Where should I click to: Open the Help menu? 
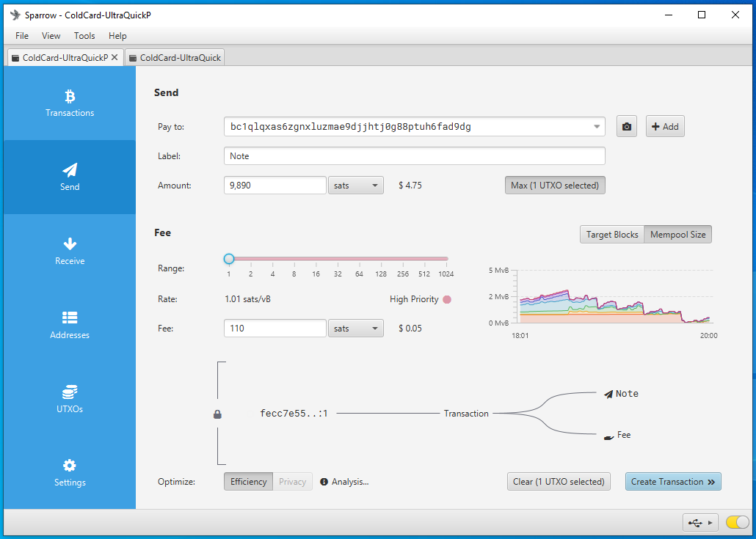(117, 36)
